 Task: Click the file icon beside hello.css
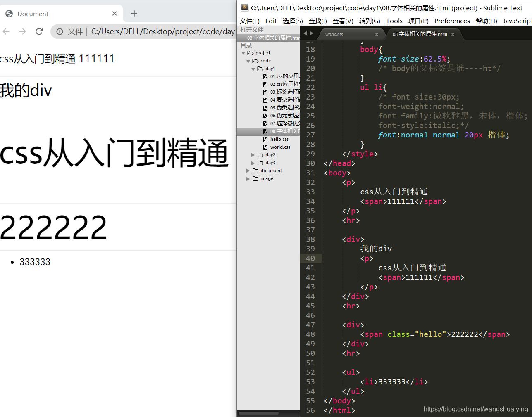click(265, 139)
